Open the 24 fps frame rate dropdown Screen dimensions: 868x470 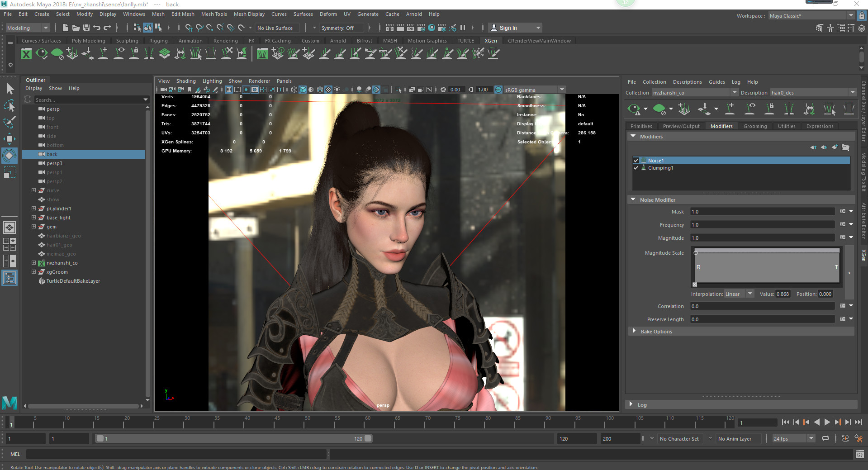pos(793,438)
